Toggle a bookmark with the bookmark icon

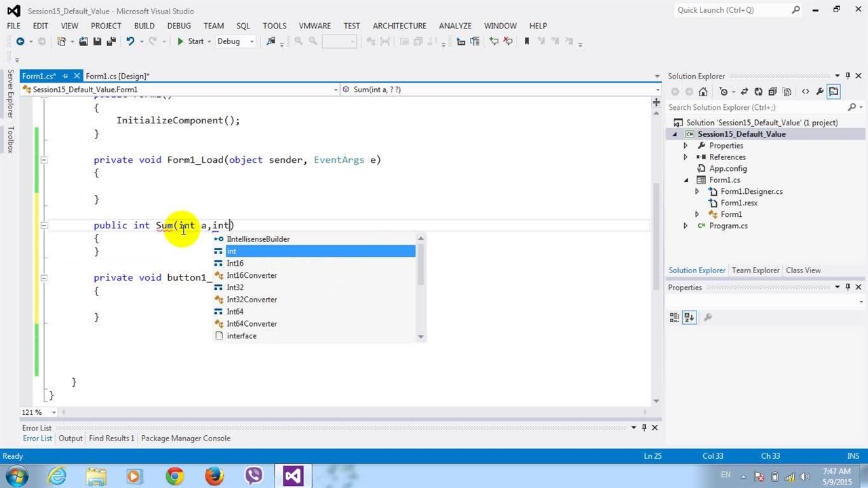(x=526, y=41)
